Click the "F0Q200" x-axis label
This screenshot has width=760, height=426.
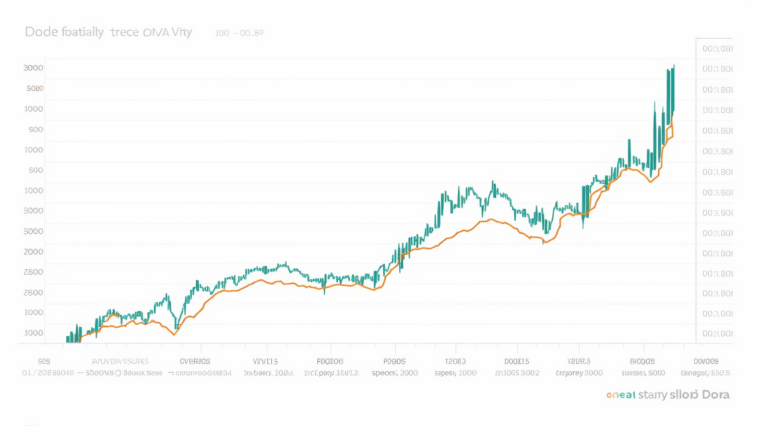329,361
